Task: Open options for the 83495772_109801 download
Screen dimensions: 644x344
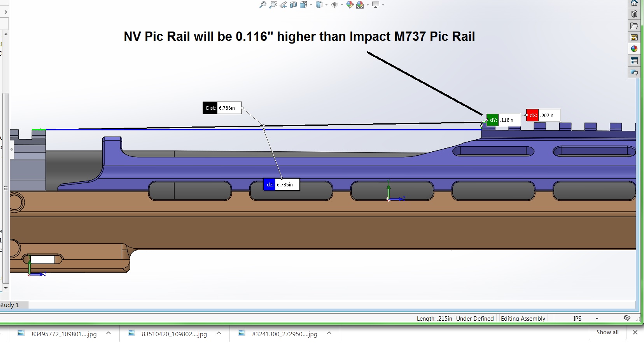Action: coord(108,333)
